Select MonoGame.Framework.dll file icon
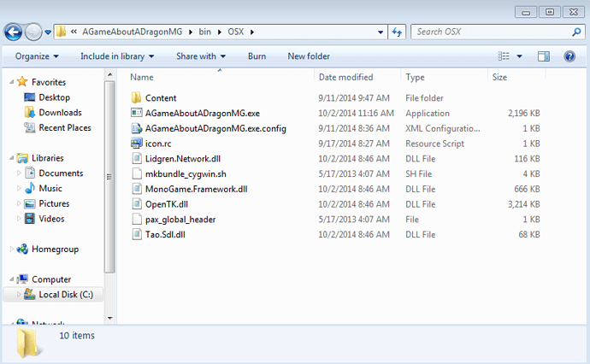The height and width of the screenshot is (364, 590). coord(137,189)
